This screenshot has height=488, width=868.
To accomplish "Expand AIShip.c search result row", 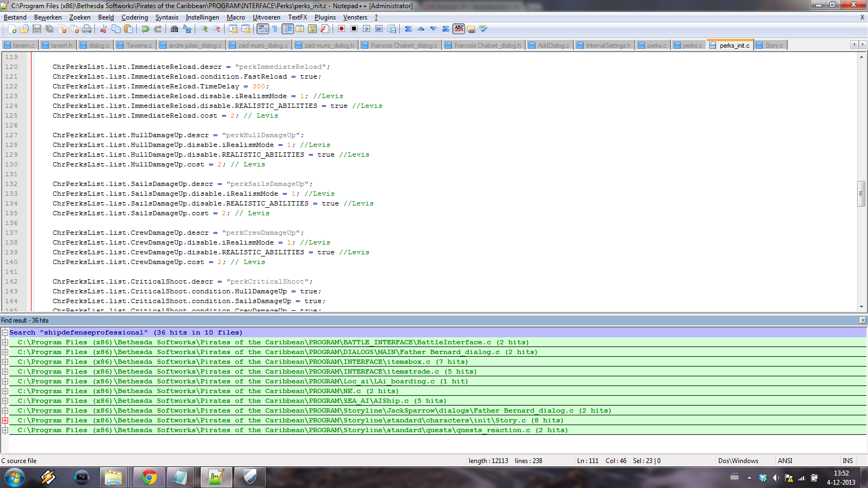I will (x=5, y=401).
